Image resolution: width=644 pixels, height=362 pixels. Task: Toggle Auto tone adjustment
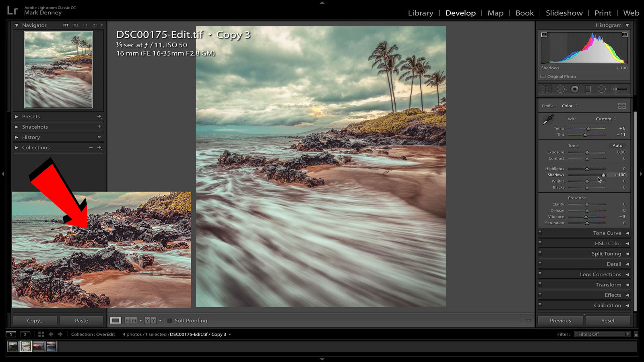618,145
